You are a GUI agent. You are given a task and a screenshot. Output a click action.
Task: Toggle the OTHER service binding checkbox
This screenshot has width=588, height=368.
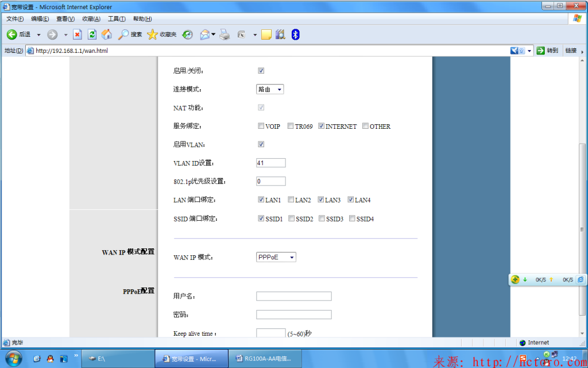click(x=365, y=126)
